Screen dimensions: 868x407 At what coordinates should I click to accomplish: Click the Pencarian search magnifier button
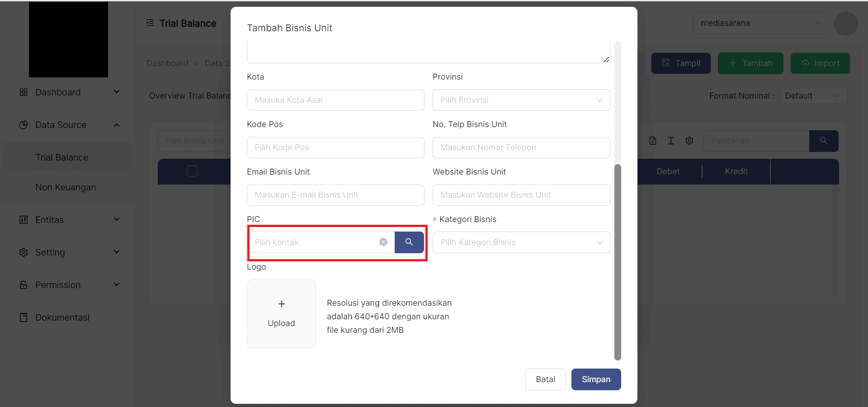[824, 141]
